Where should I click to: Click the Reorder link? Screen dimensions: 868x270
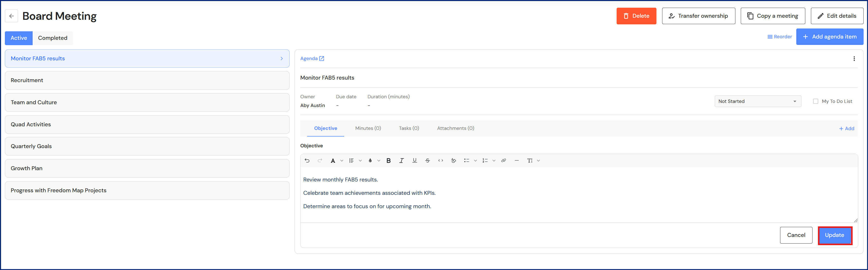(780, 37)
